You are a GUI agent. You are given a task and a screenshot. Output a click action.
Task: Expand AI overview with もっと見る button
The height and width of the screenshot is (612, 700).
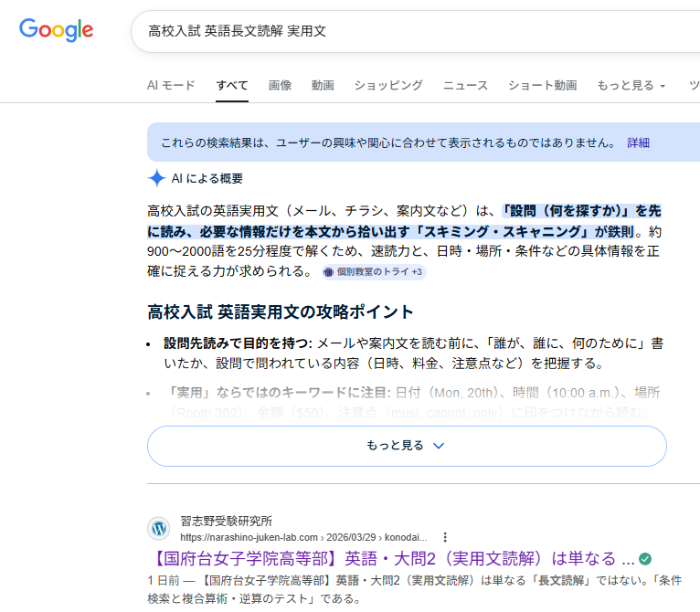[x=406, y=446]
